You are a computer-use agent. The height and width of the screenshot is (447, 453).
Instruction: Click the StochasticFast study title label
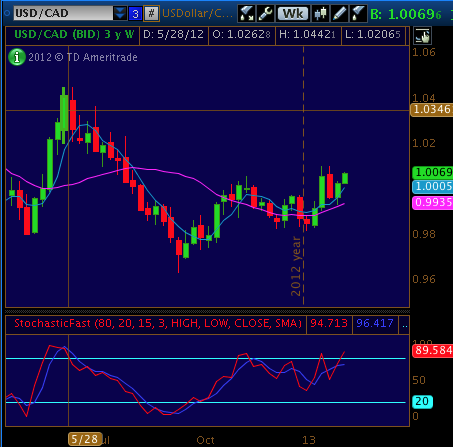point(158,323)
